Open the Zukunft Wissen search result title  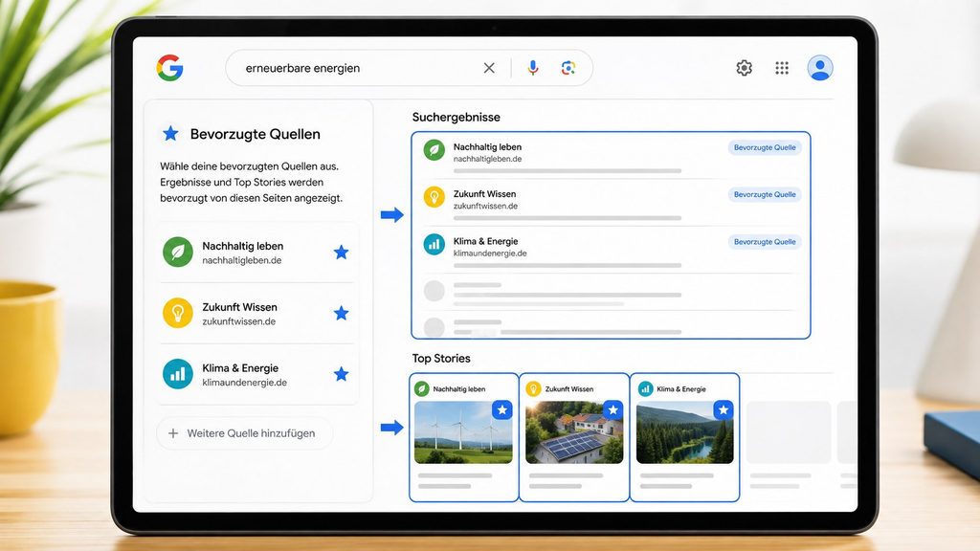484,193
